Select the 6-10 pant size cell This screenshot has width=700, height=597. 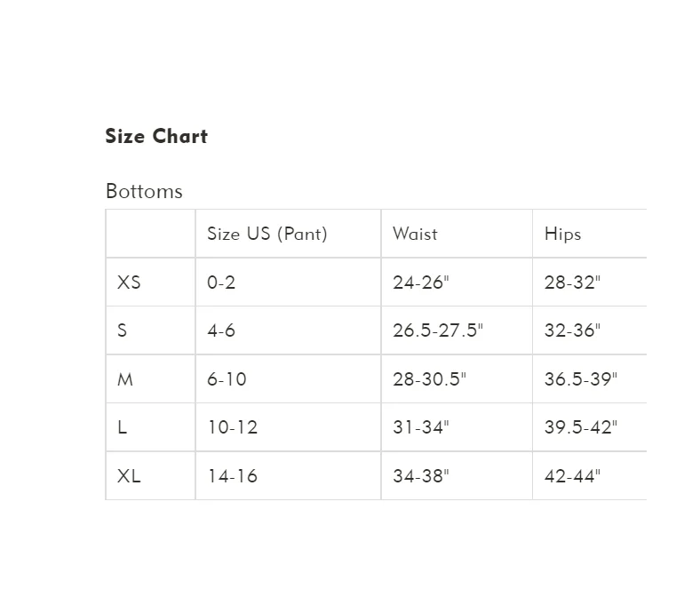tap(227, 379)
